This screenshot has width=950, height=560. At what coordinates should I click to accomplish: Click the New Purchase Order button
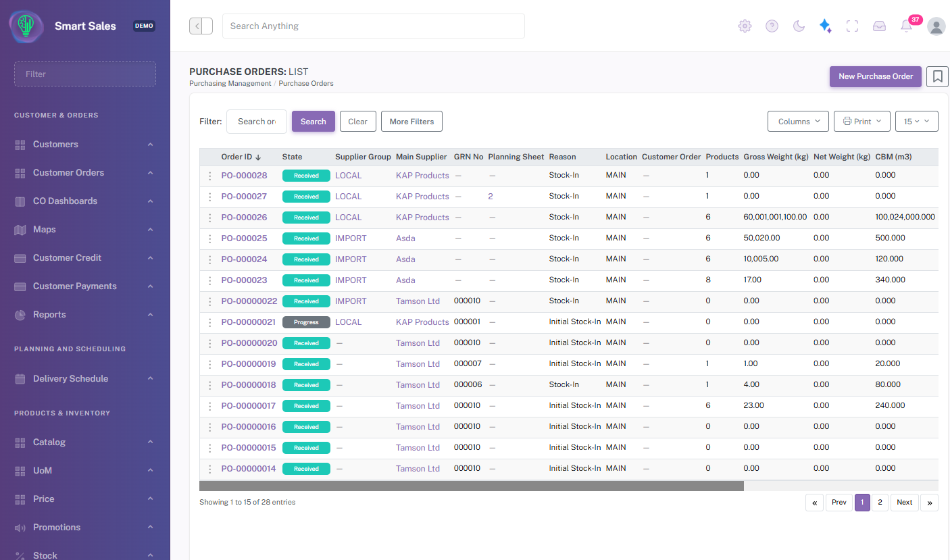[x=876, y=76]
